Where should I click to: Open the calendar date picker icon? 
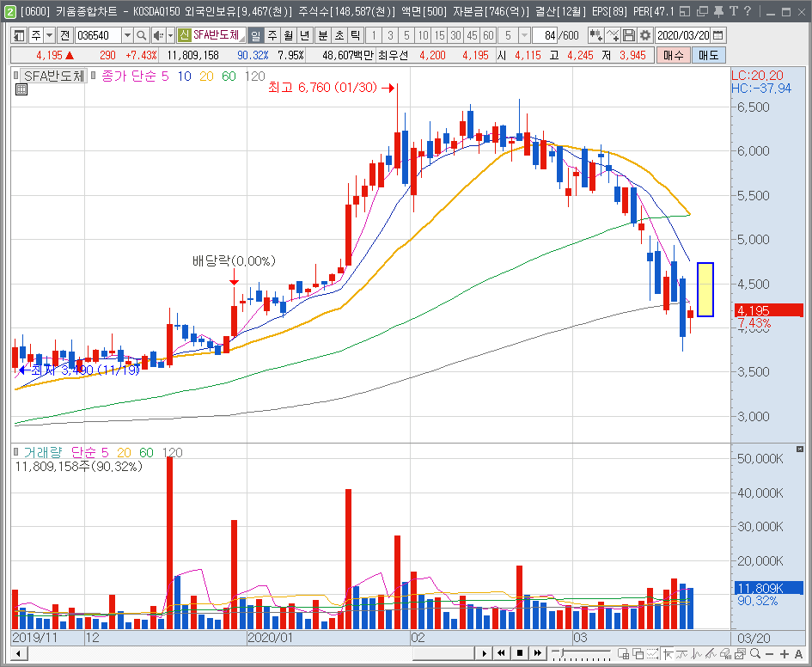click(717, 35)
